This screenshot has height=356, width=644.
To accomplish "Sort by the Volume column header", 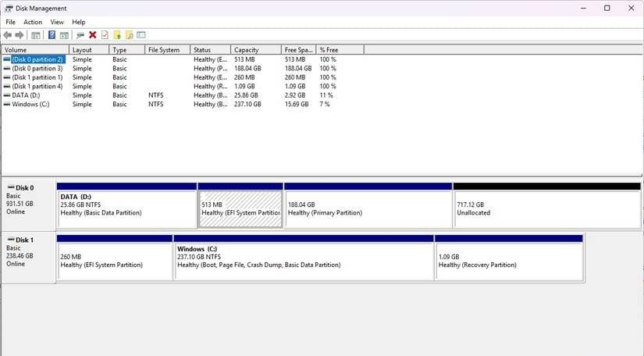I will click(x=35, y=50).
